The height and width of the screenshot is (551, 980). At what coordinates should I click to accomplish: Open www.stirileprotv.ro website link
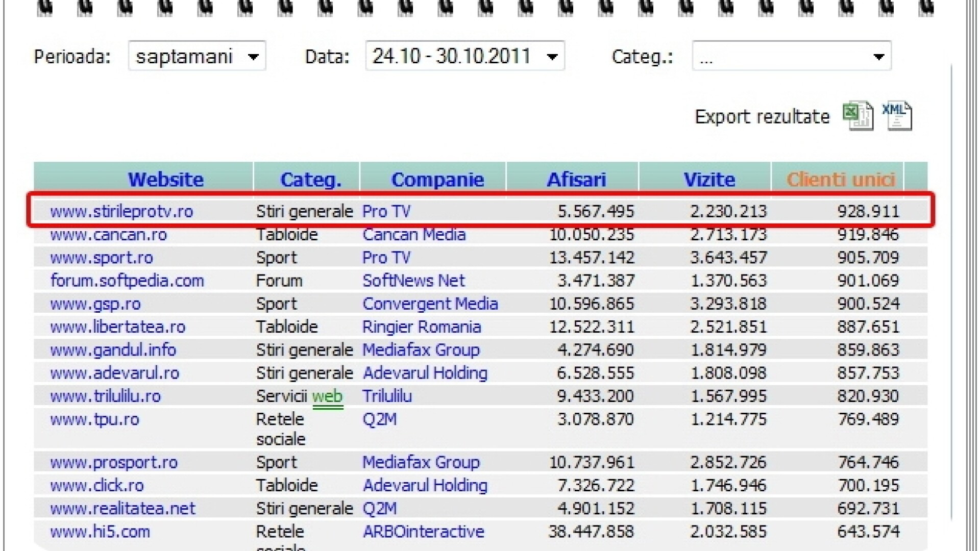(121, 211)
